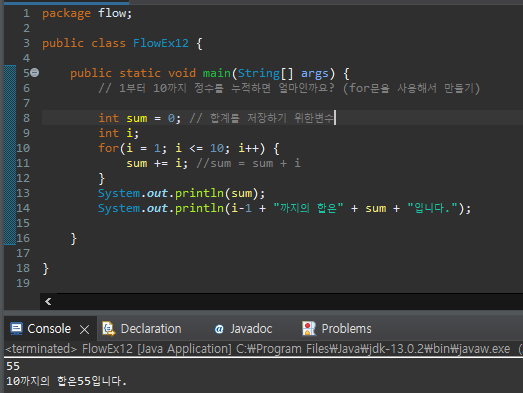This screenshot has height=393, width=523.
Task: Click the class name FlowEx12
Action: [x=161, y=43]
